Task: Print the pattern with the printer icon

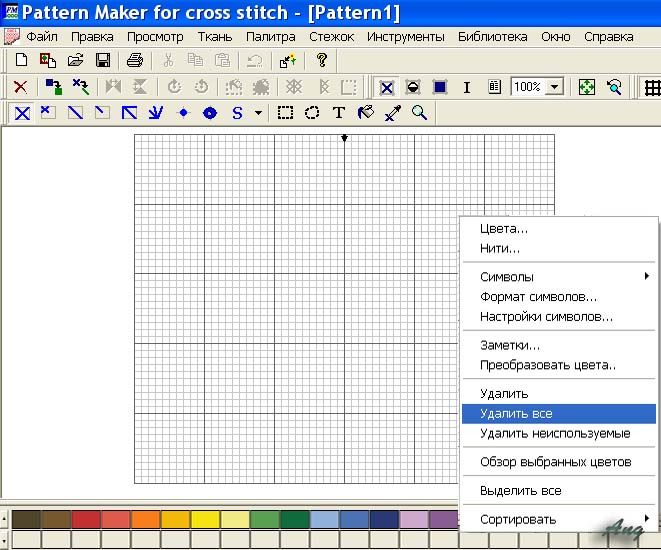Action: point(135,60)
